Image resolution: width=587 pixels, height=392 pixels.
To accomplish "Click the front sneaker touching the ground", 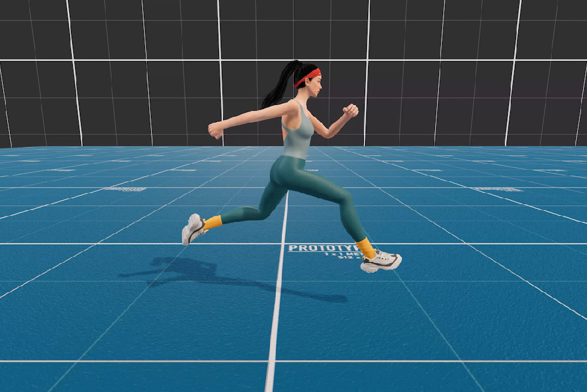I will coord(381,261).
